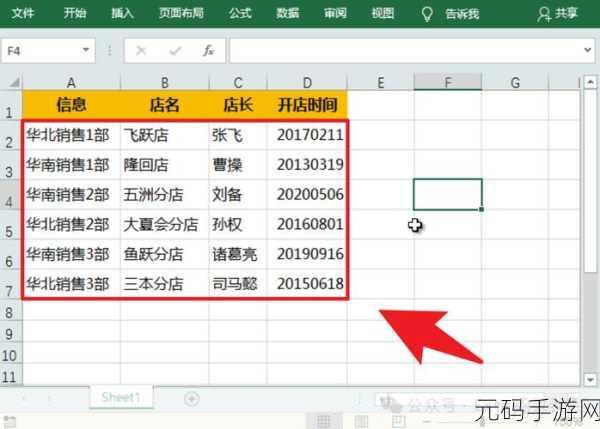This screenshot has width=600, height=429.
Task: Select cell 诸葛亮
Action: click(238, 254)
